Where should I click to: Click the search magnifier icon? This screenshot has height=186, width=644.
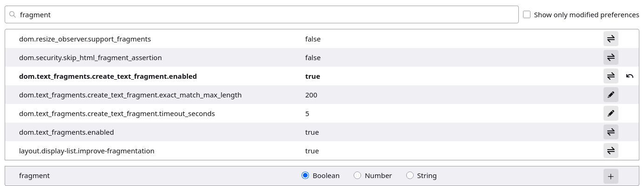coord(13,14)
